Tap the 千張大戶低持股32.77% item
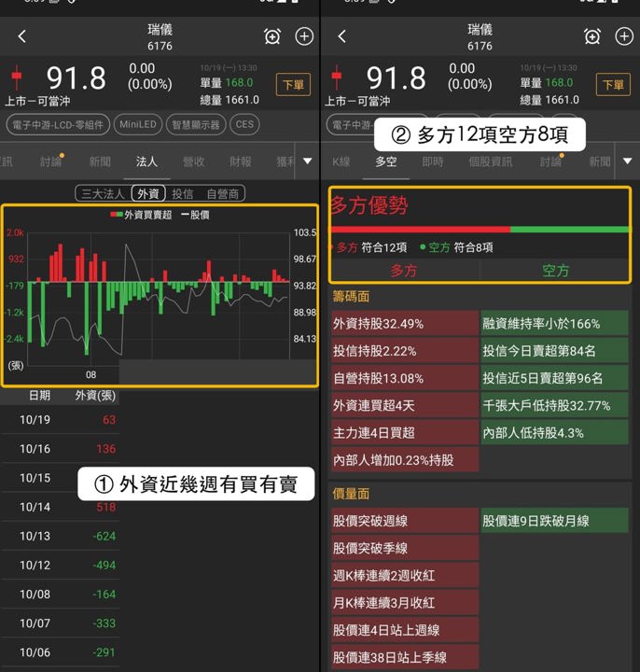The height and width of the screenshot is (672, 640). (x=555, y=405)
